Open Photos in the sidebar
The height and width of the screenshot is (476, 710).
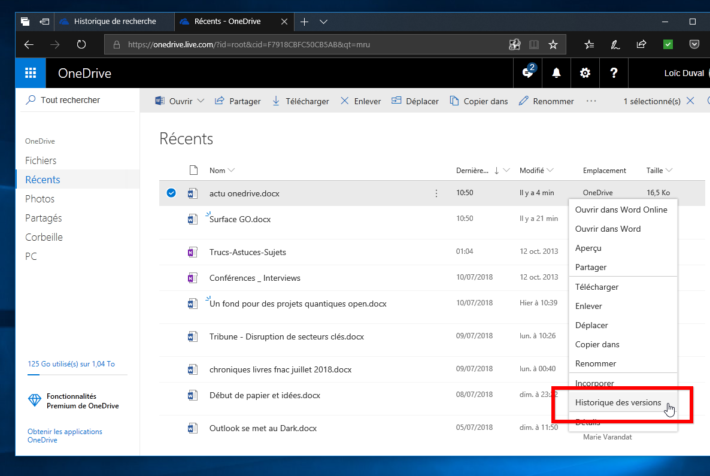tap(40, 199)
